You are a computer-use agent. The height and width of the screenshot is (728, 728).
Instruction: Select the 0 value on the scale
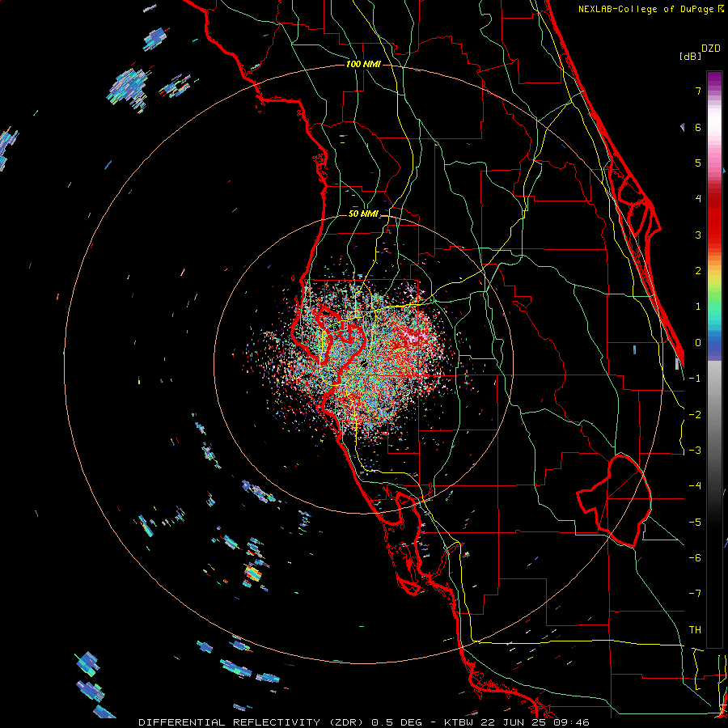(x=698, y=343)
